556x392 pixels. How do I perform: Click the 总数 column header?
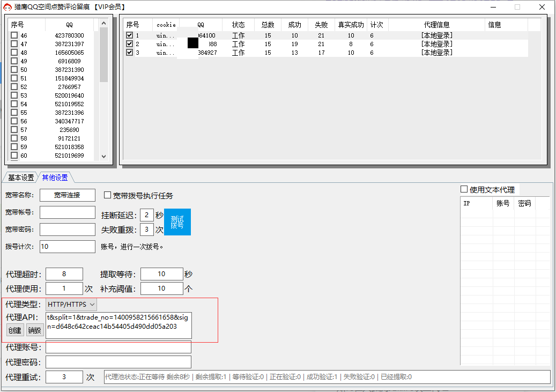(268, 25)
